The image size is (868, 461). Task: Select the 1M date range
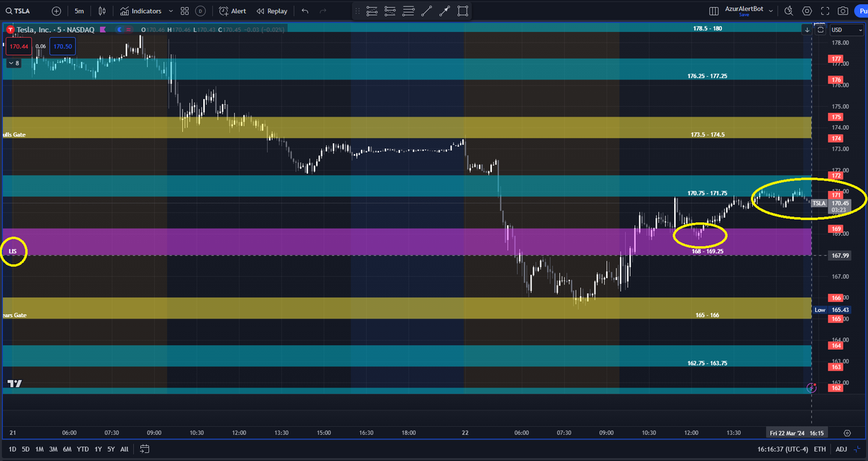coord(40,449)
